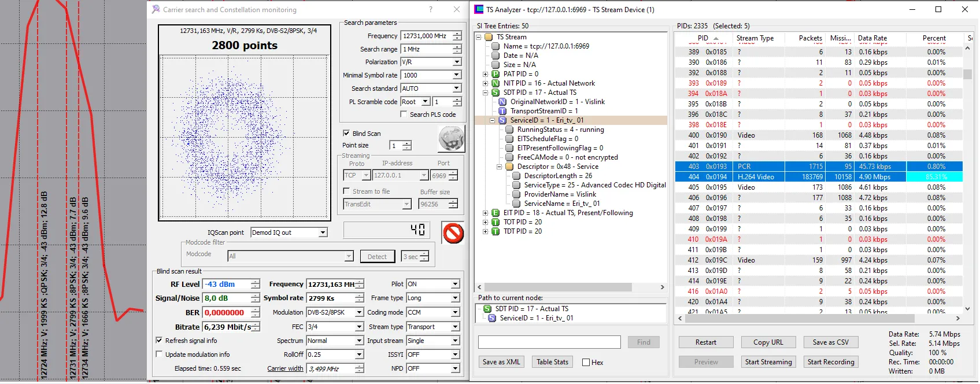Screen dimensions: 980x384
Task: Expand the NIT PID 16 tree node
Action: 486,83
